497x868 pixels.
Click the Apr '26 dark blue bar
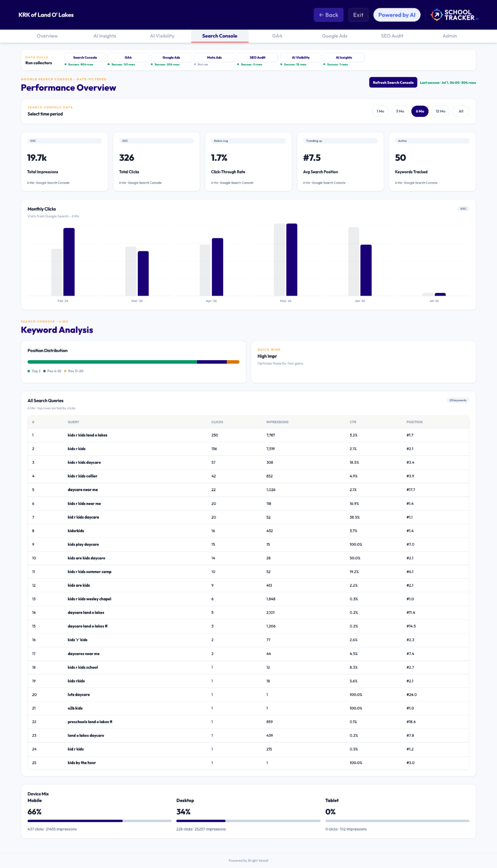217,267
